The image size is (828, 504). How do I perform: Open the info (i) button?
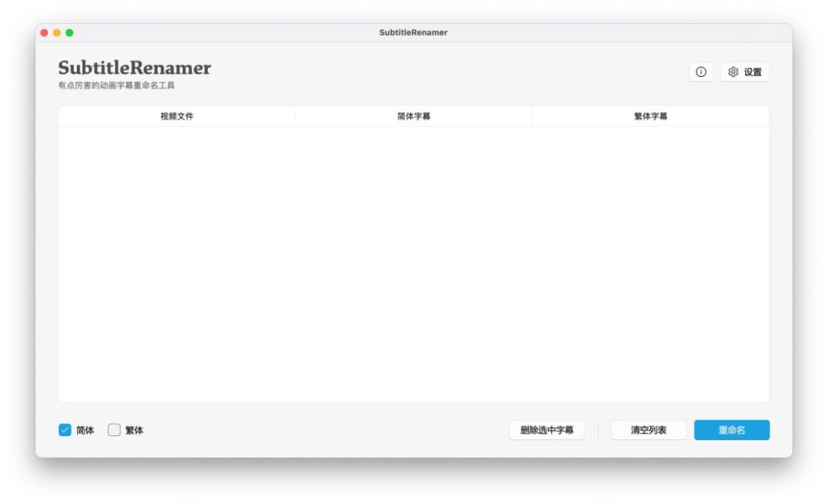(x=700, y=72)
